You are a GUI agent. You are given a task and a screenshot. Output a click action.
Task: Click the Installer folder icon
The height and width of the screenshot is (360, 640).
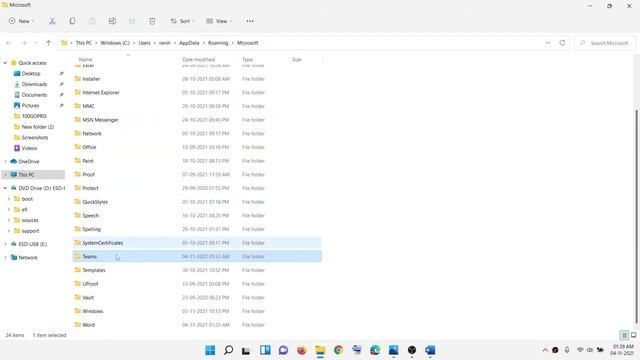[x=78, y=78]
